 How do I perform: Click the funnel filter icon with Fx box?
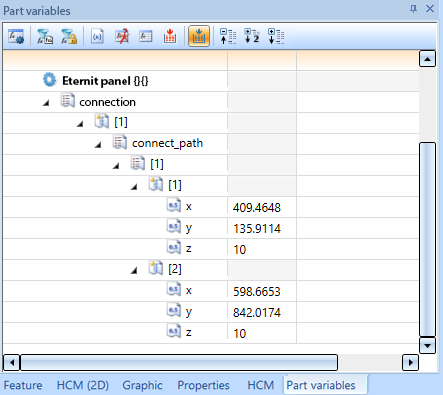tap(45, 36)
